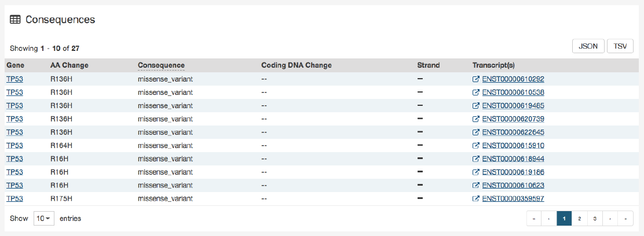The width and height of the screenshot is (644, 236).
Task: Open the entries-per-page dropdown showing 10
Action: point(43,219)
